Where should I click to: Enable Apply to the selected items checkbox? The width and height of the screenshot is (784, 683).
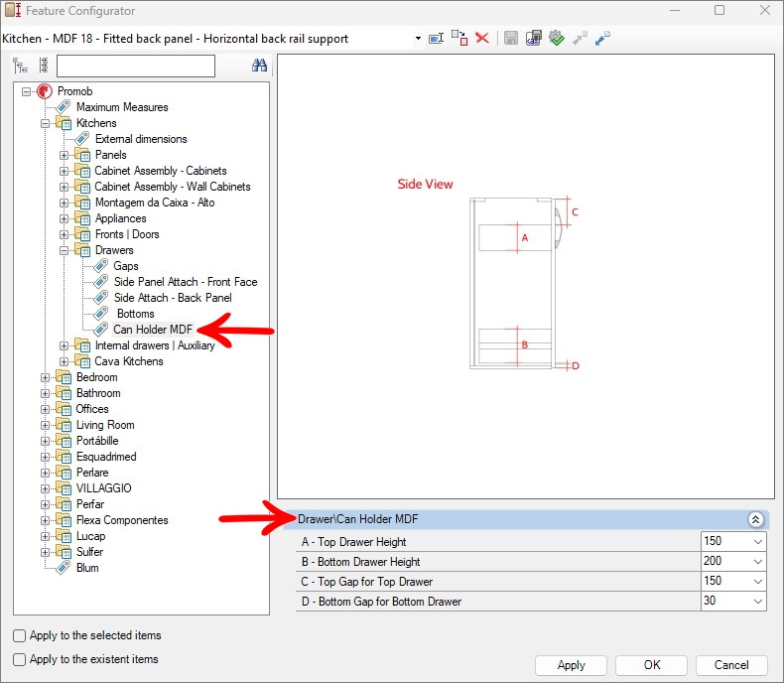(19, 635)
